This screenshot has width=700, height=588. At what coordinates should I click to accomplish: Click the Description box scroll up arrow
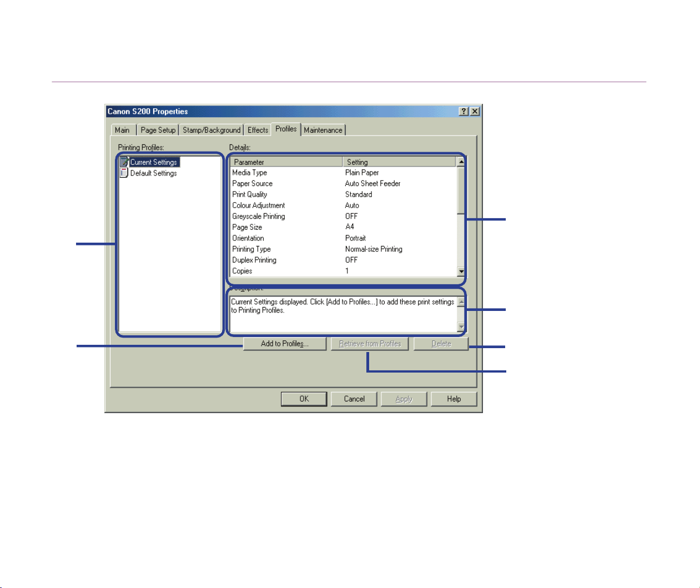(461, 302)
